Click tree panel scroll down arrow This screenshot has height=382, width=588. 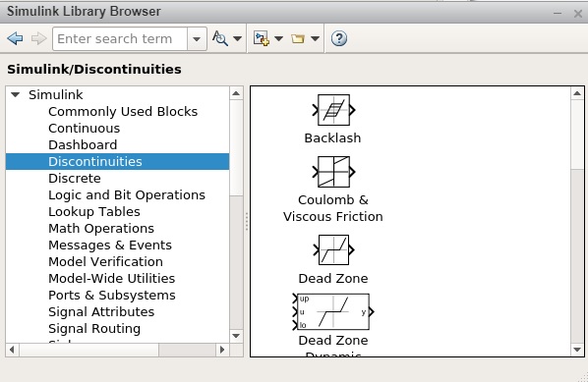(236, 336)
